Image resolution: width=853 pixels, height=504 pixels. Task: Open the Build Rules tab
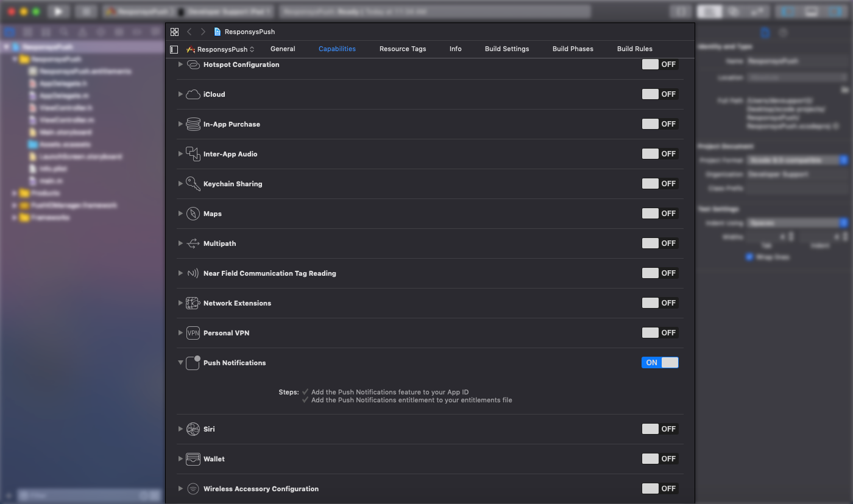(x=635, y=49)
